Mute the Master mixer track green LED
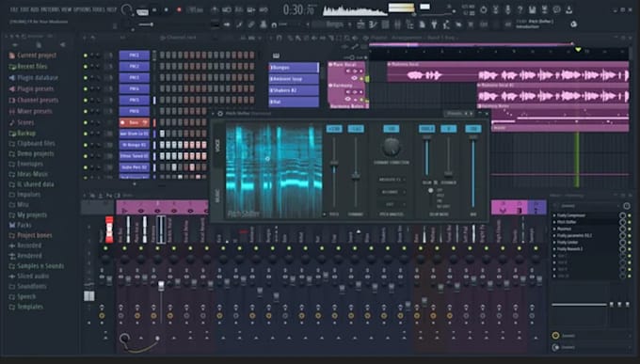Screen dimensions: 640x364 pos(105,247)
